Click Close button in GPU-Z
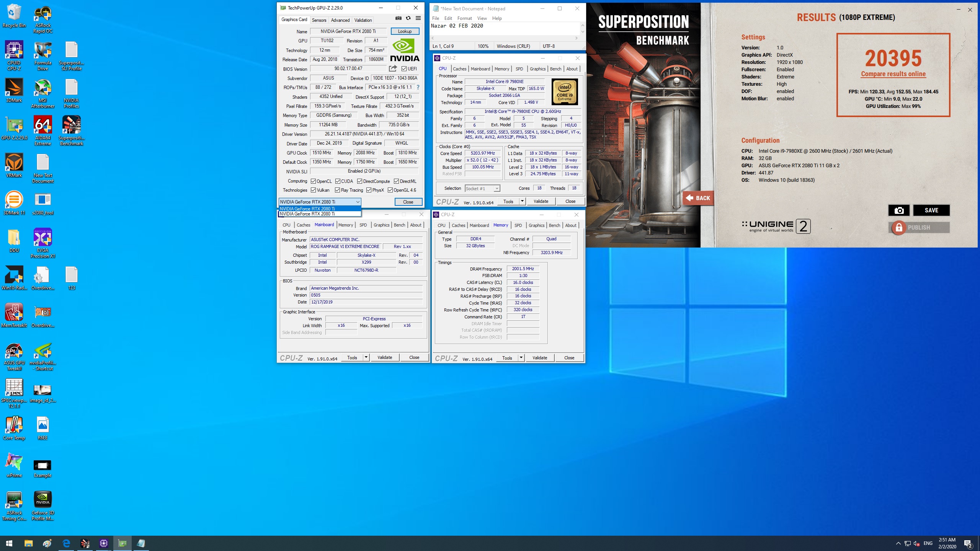Screen dimensions: 980x551 (x=408, y=202)
